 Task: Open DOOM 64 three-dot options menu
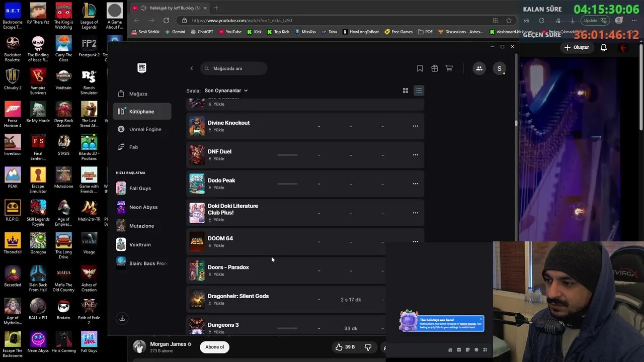tap(416, 241)
